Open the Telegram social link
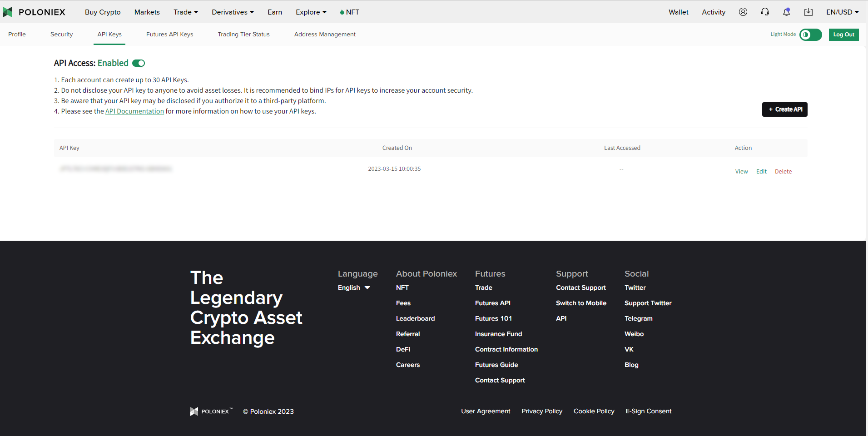 coord(639,318)
